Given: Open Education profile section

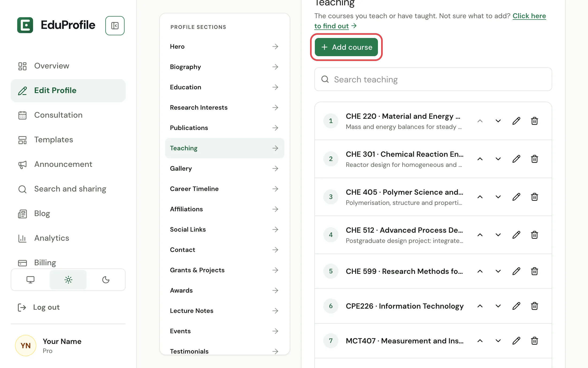Looking at the screenshot, I should [x=225, y=87].
